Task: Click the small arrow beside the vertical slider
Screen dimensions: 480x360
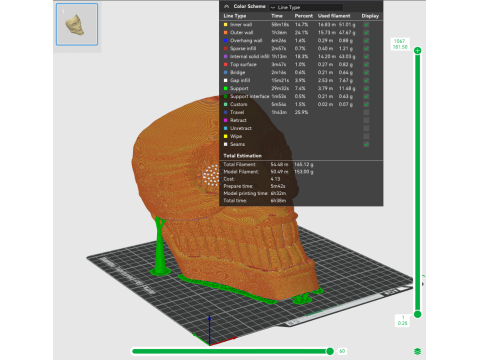Action: pyautogui.click(x=423, y=284)
